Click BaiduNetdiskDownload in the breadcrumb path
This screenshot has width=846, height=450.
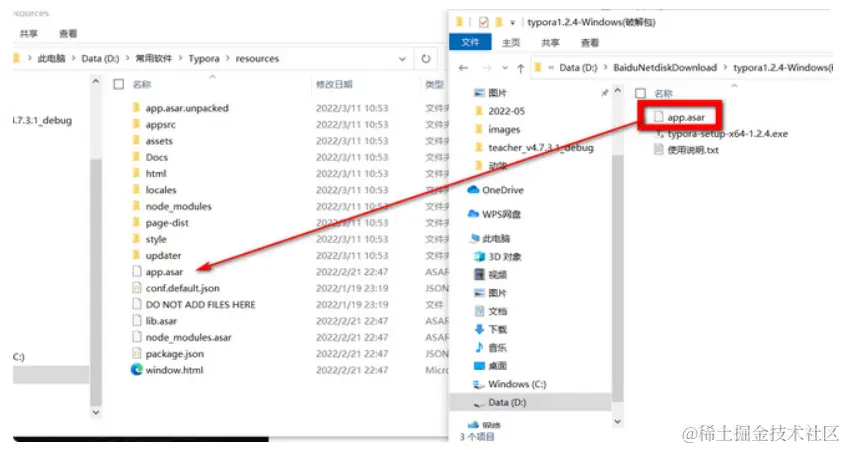point(665,68)
